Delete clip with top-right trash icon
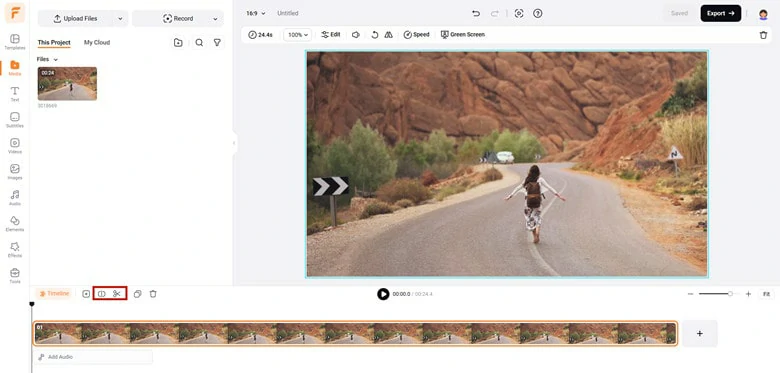 pyautogui.click(x=763, y=35)
